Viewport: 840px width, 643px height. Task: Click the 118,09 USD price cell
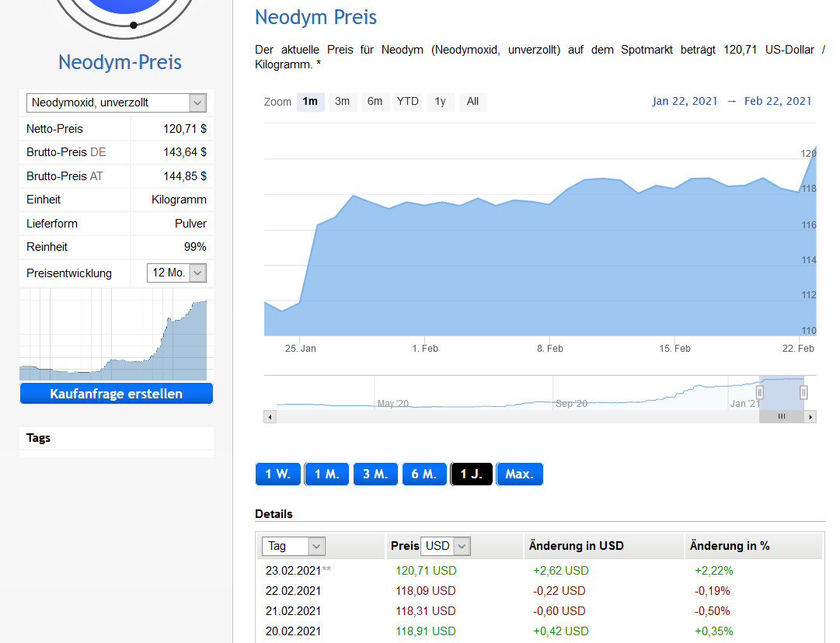pyautogui.click(x=425, y=591)
